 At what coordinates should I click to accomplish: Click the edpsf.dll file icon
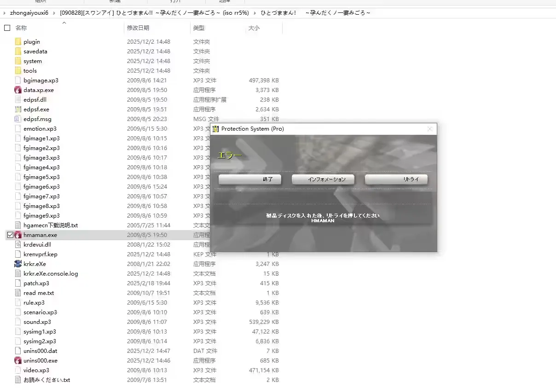[x=18, y=99]
